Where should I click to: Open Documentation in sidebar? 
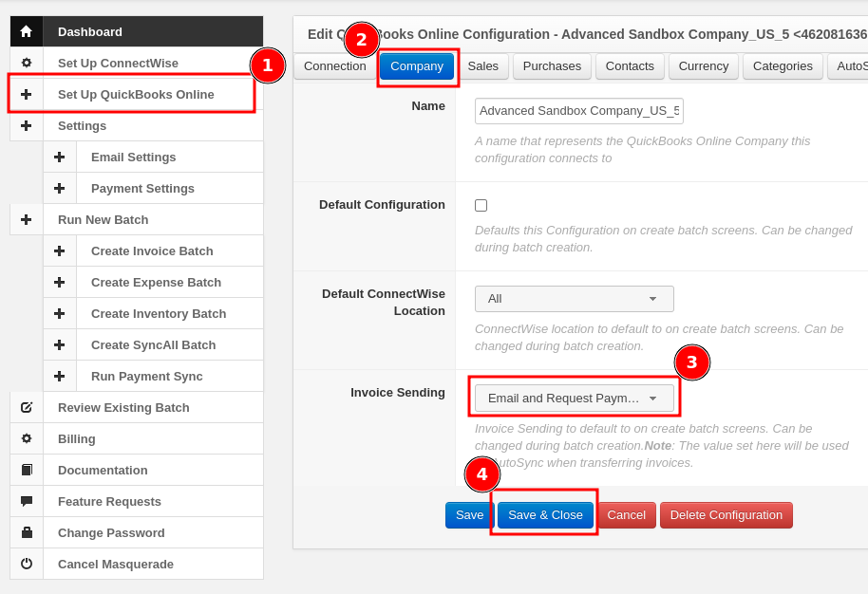coord(153,470)
